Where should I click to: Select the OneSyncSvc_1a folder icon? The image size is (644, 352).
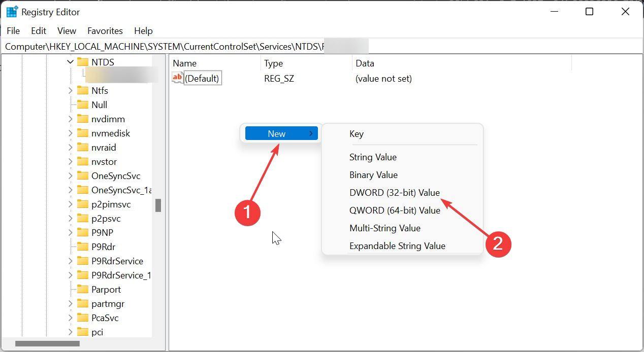tap(83, 190)
